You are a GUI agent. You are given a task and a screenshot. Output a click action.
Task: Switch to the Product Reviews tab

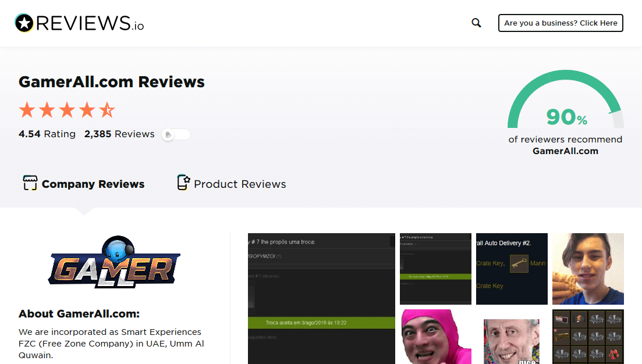point(231,184)
